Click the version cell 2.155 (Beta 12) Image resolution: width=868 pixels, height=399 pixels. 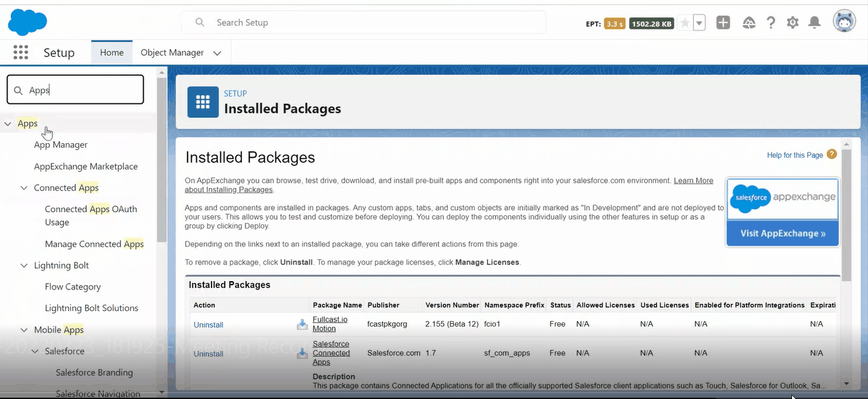[452, 324]
